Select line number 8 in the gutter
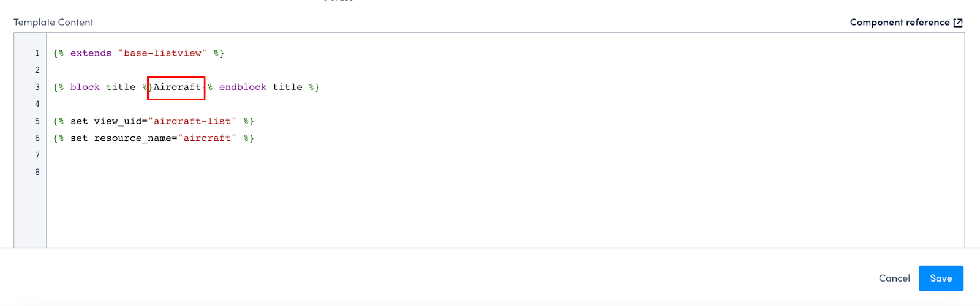This screenshot has height=306, width=980. point(37,172)
